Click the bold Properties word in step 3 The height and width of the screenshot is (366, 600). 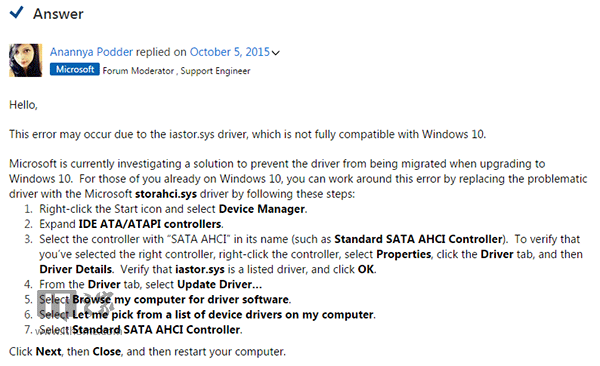tap(403, 254)
